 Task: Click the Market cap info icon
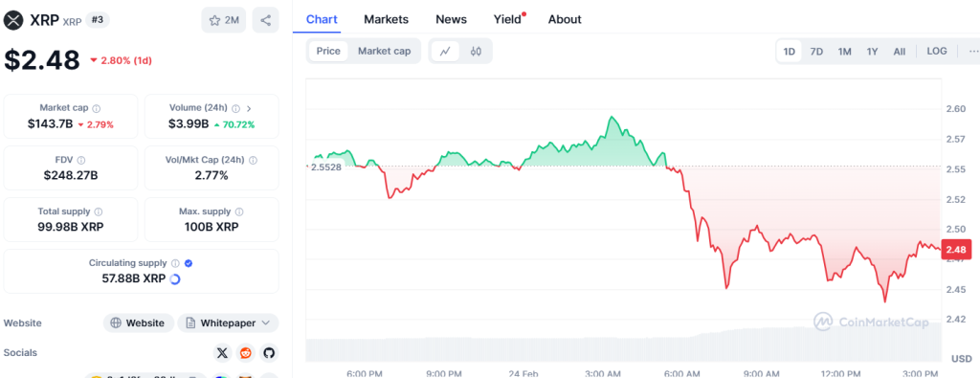pyautogui.click(x=97, y=108)
